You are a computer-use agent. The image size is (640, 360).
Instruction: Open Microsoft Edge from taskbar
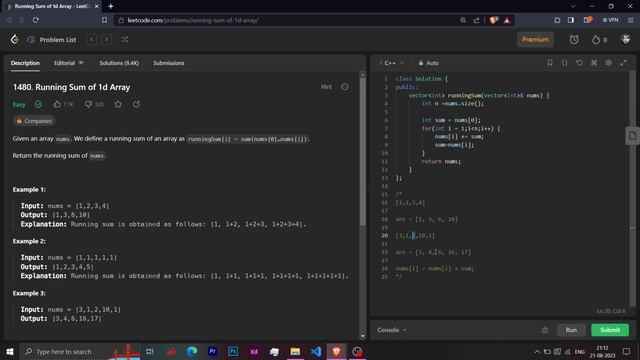(x=191, y=351)
